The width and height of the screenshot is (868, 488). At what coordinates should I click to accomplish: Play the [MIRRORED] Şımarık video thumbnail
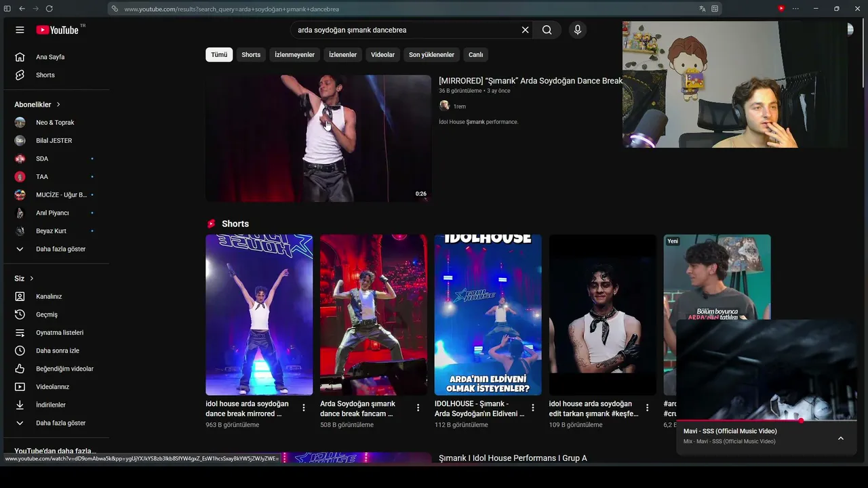pos(318,138)
